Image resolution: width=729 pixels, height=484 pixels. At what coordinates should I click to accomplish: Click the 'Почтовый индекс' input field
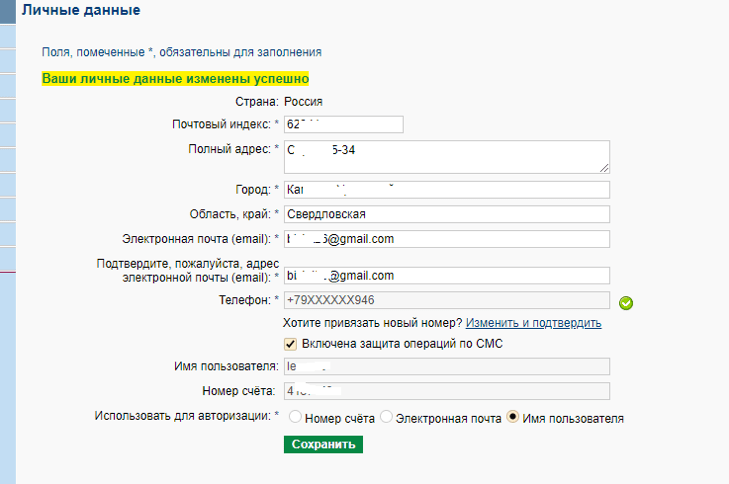(x=343, y=124)
